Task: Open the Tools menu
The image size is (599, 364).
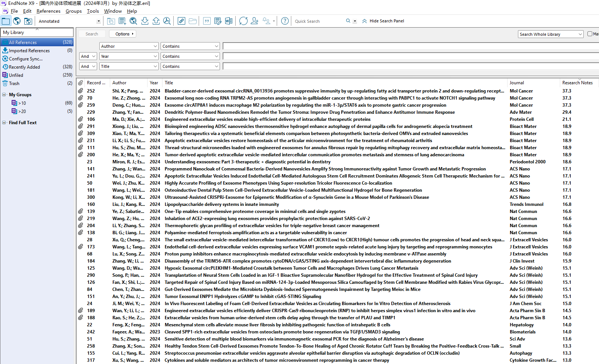Action: (93, 11)
